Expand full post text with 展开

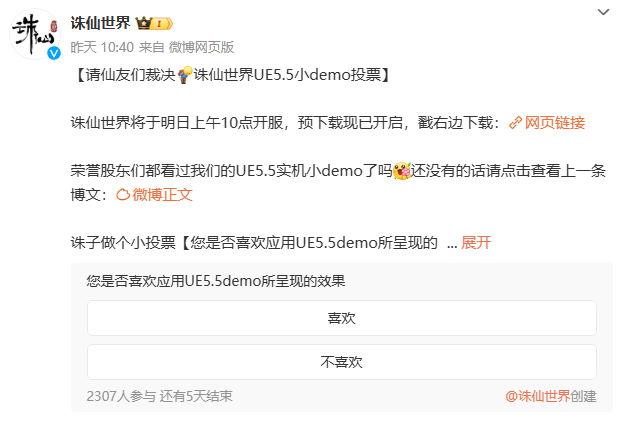pos(476,242)
